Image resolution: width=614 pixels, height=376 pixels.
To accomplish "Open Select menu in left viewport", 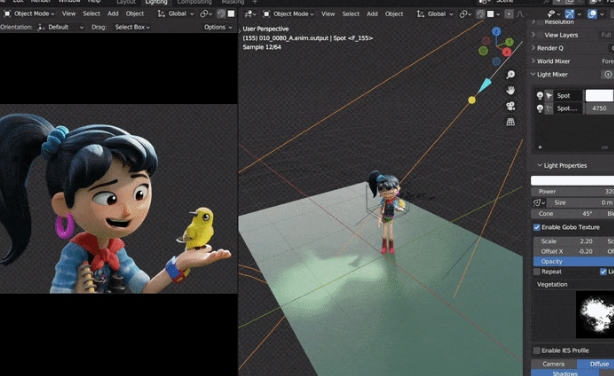I will pos(91,14).
